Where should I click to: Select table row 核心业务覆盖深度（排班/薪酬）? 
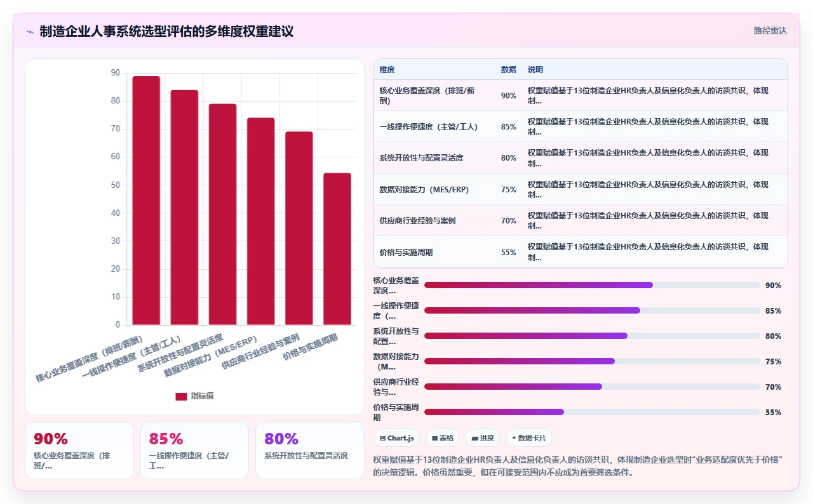click(581, 95)
